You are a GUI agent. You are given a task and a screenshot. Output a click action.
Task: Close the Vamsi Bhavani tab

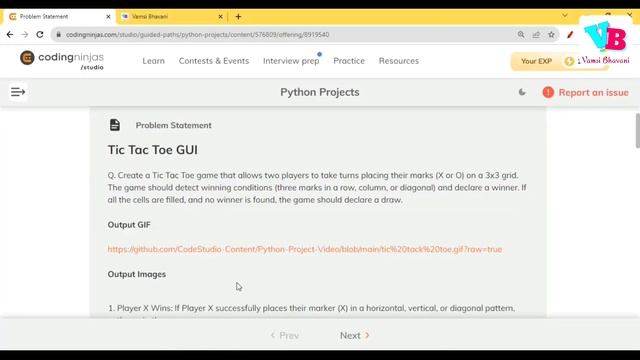(220, 17)
